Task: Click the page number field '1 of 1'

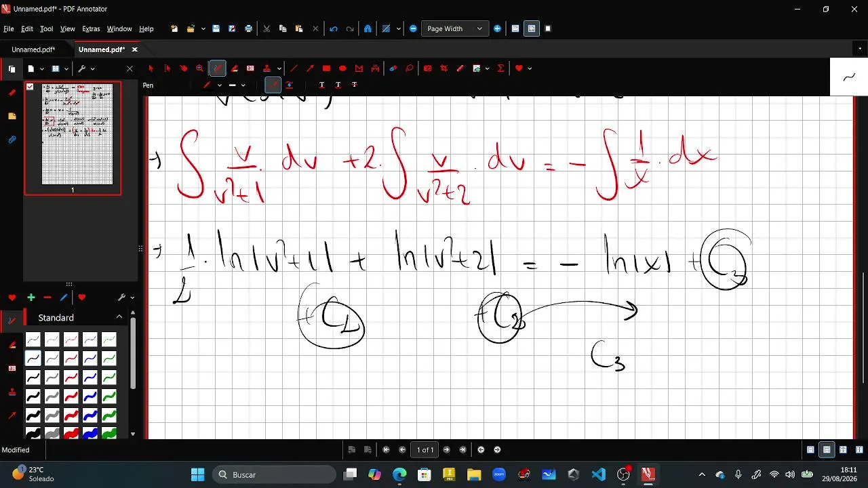Action: (x=425, y=449)
